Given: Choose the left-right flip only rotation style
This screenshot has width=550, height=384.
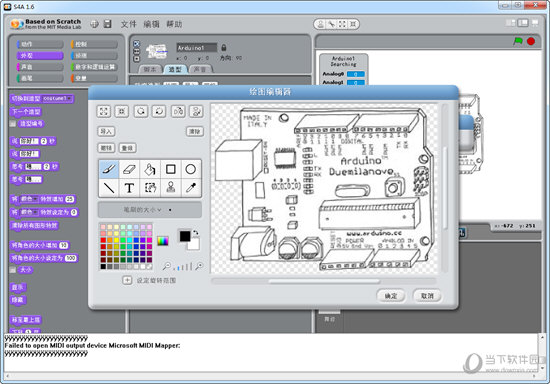Looking at the screenshot, I should (136, 51).
